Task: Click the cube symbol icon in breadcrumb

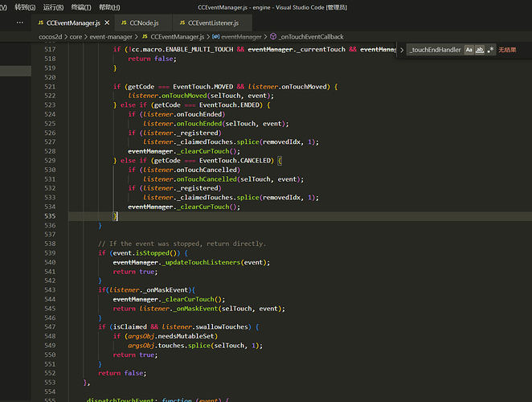Action: pos(273,36)
